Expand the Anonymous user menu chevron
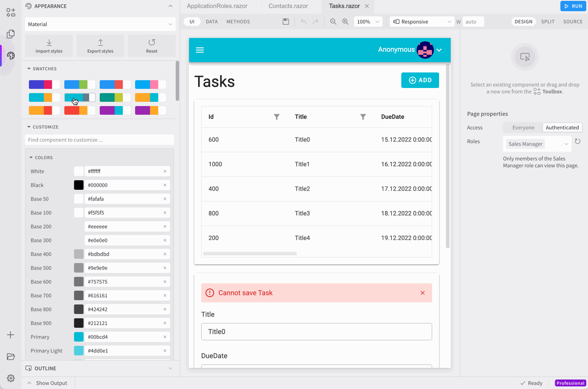This screenshot has width=588, height=389. tap(439, 50)
